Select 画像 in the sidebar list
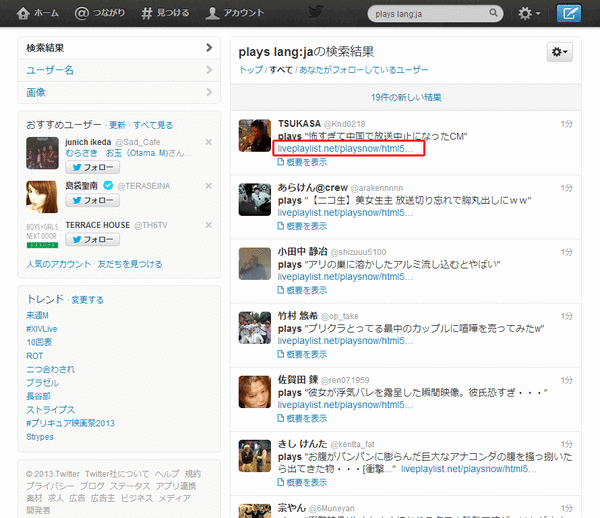 click(x=119, y=92)
